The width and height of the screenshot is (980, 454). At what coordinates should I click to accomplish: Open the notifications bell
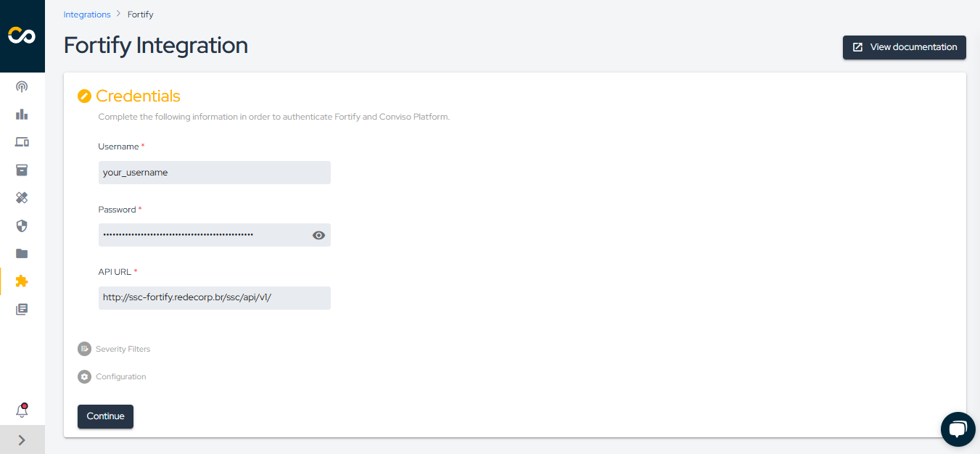click(22, 410)
